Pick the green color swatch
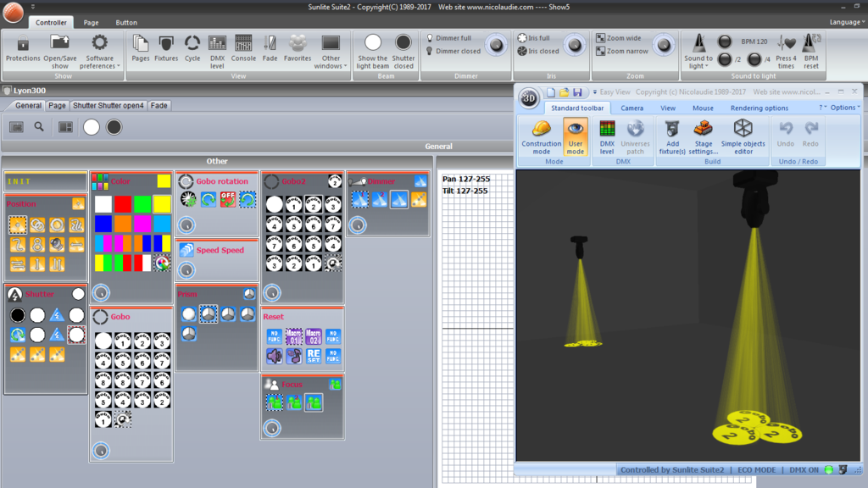This screenshot has height=488, width=868. click(142, 204)
